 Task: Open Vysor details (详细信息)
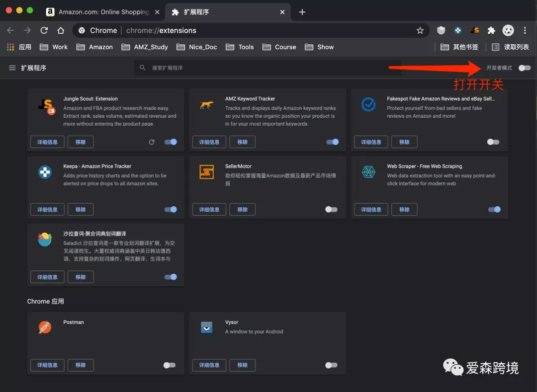pyautogui.click(x=209, y=365)
